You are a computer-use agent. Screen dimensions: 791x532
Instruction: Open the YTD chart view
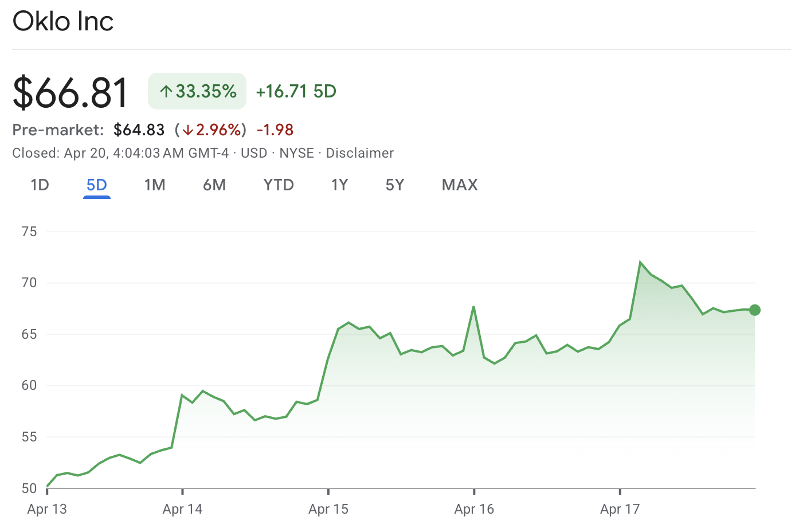pyautogui.click(x=279, y=185)
